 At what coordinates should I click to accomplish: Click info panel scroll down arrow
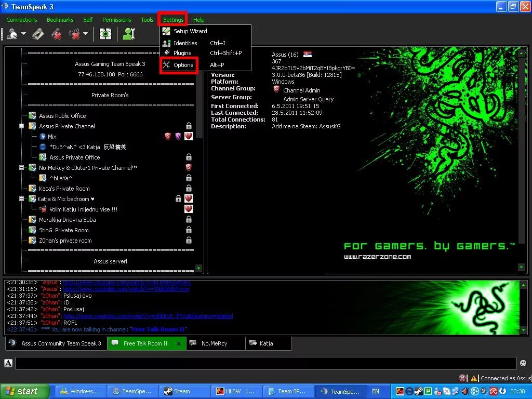point(522,268)
